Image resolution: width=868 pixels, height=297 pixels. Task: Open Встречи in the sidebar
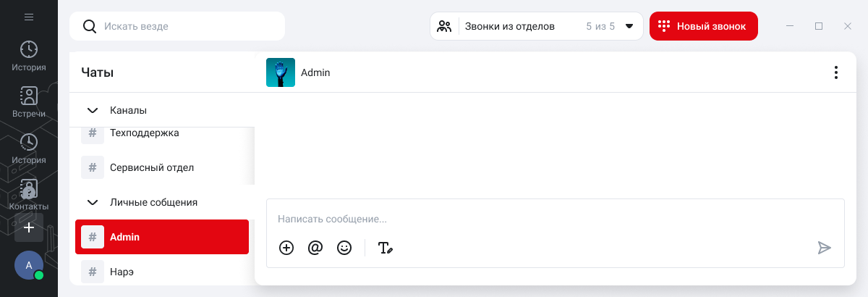click(29, 102)
